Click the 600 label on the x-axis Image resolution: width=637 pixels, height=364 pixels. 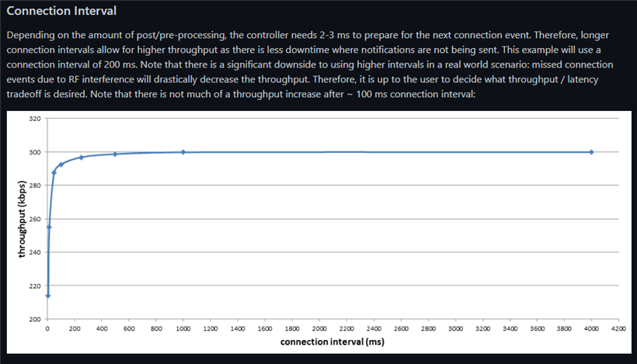point(129,328)
